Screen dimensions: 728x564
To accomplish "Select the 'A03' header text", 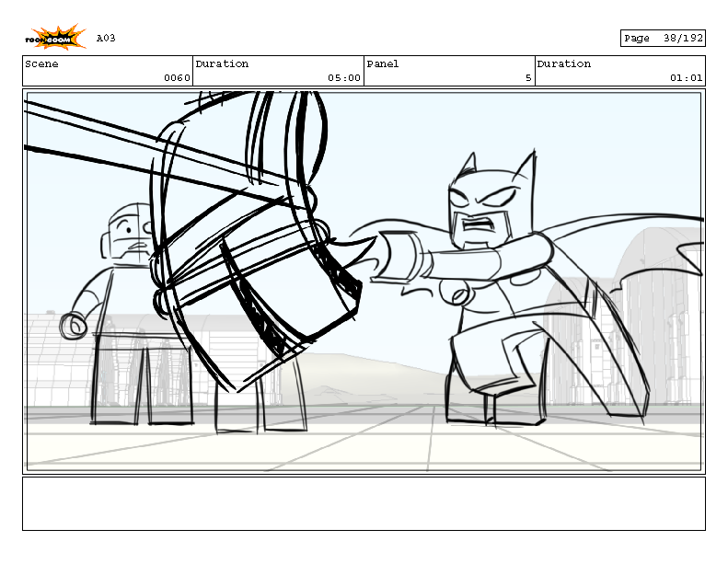I will 106,38.
